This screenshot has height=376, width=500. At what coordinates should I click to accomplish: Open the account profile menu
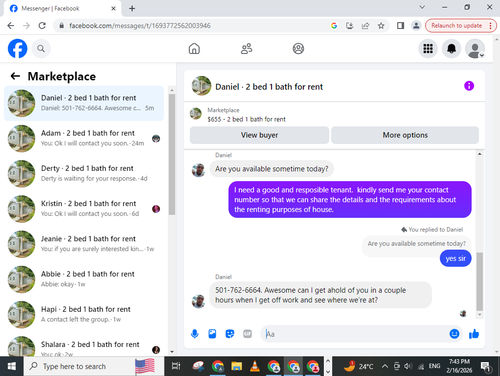click(x=475, y=49)
